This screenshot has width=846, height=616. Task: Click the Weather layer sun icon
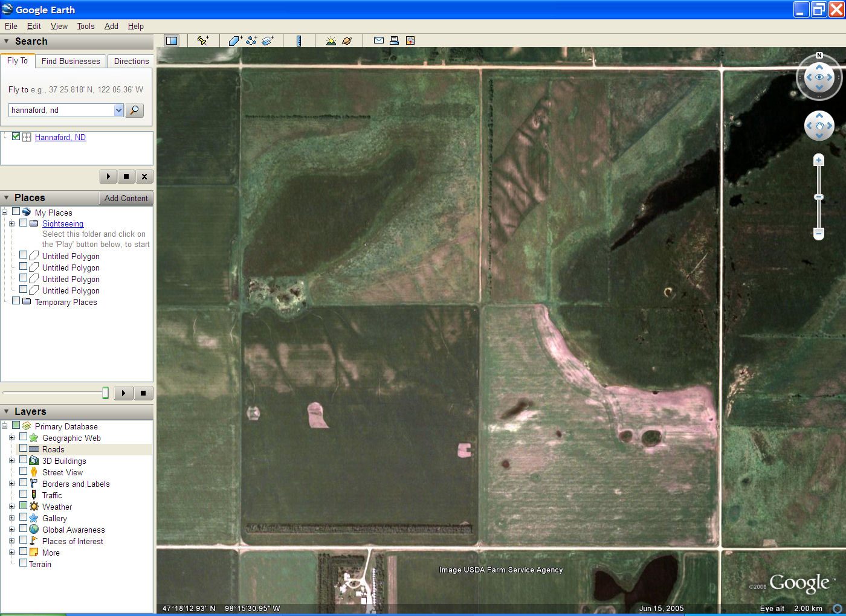coord(34,506)
